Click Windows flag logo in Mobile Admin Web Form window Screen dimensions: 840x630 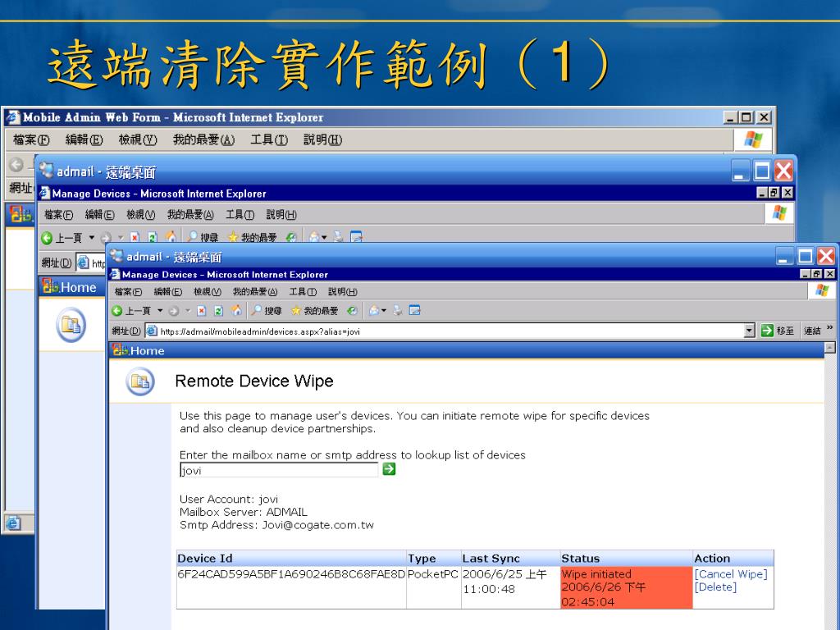click(x=753, y=139)
